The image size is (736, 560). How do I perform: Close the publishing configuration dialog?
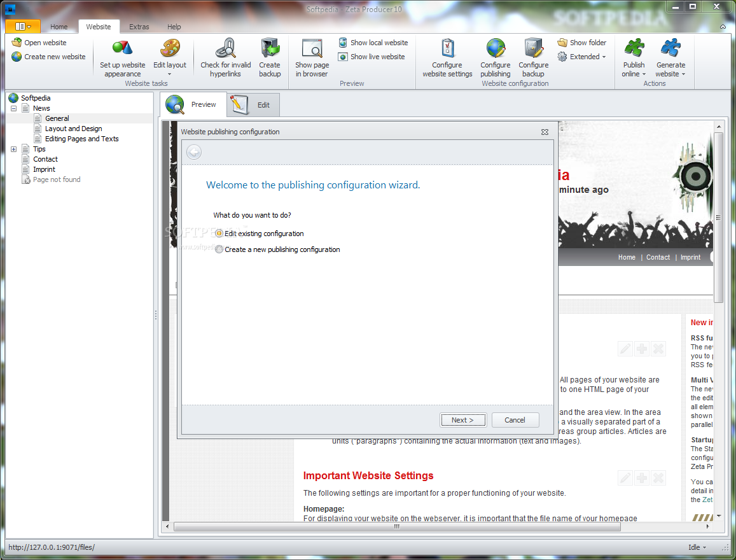[545, 132]
